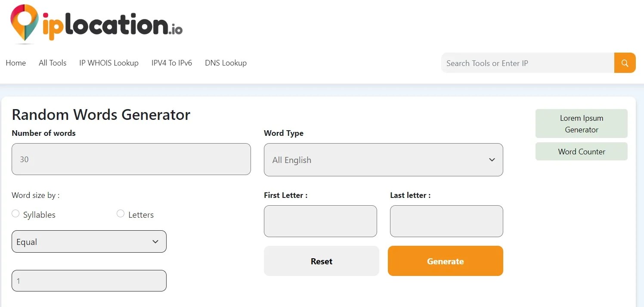Go to IPV4 To IPv6 tool
644x307 pixels.
pyautogui.click(x=172, y=63)
